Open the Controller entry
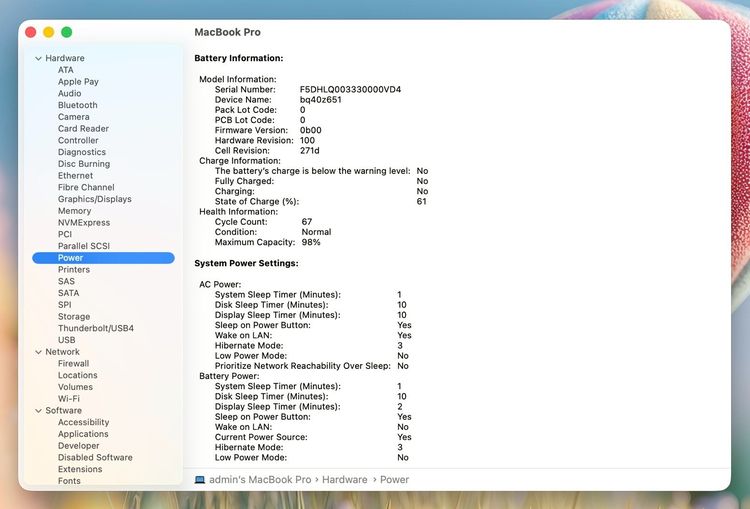750x509 pixels. (x=78, y=140)
